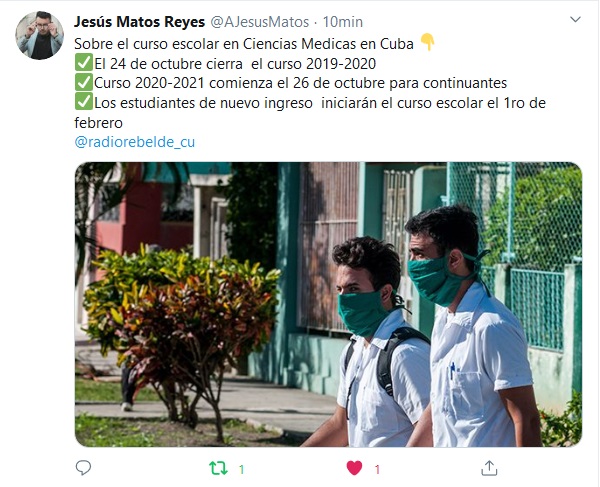Click the pointing-down hand emoji
The width and height of the screenshot is (600, 487).
click(427, 42)
